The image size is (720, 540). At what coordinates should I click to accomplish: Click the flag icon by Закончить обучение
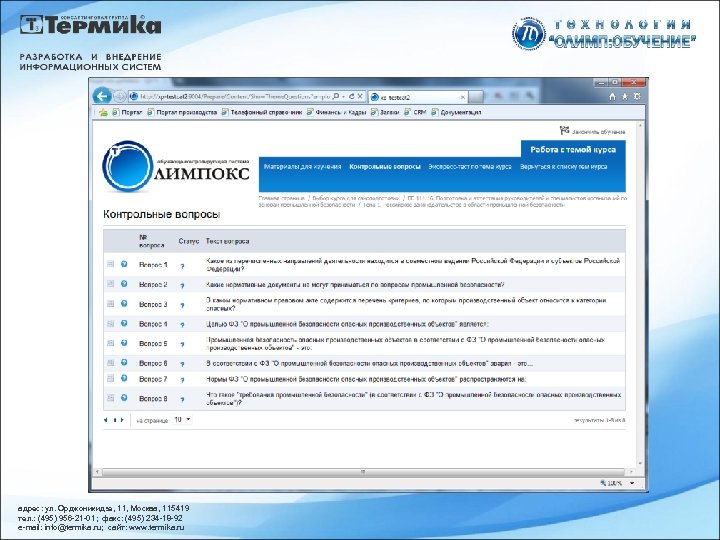point(564,131)
